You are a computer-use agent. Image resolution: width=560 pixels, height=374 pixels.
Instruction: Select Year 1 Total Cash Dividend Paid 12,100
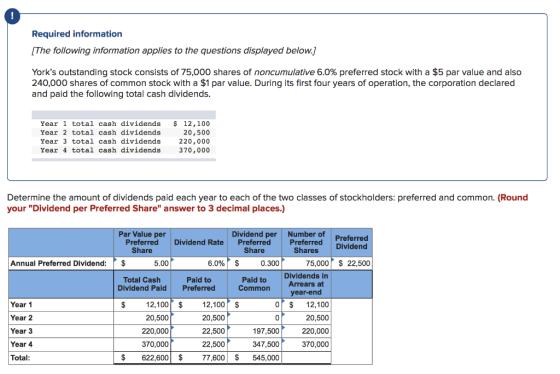(x=142, y=305)
